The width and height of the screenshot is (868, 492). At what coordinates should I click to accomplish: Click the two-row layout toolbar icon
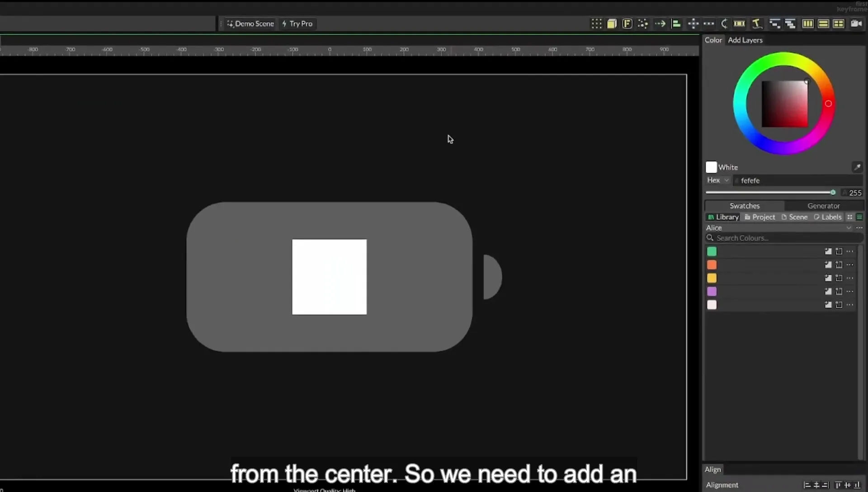tap(823, 24)
